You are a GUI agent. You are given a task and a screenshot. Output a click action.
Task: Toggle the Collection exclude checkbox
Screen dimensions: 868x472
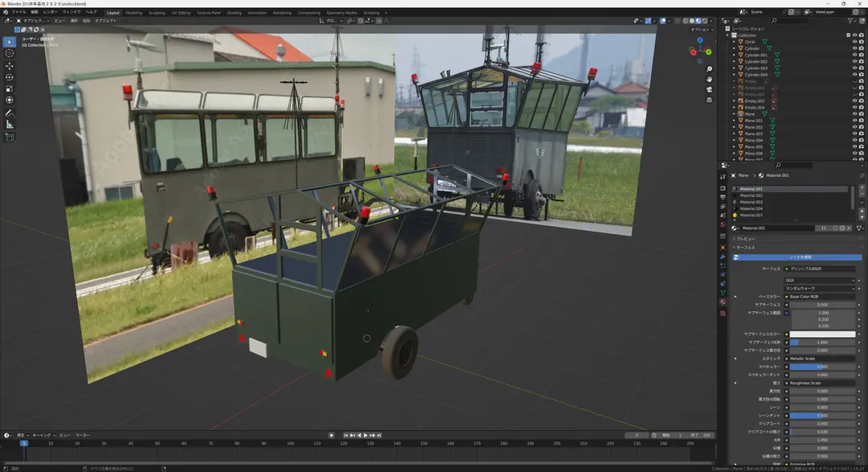coord(848,35)
